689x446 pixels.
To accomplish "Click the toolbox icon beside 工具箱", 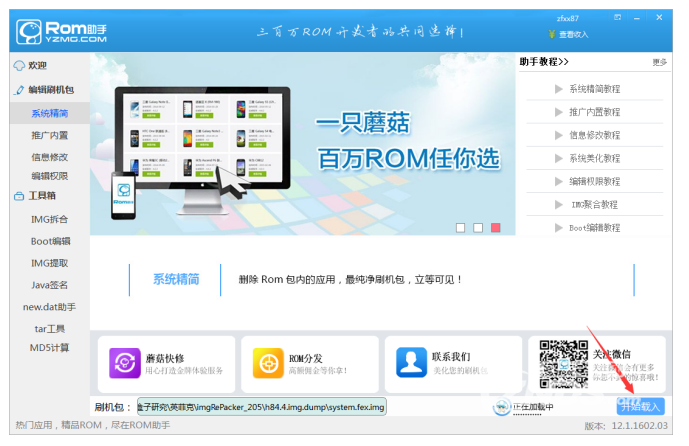I will click(x=19, y=196).
